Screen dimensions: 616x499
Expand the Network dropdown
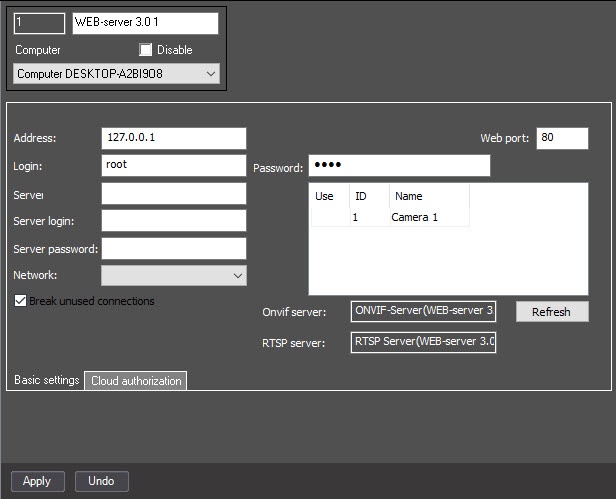(x=174, y=275)
